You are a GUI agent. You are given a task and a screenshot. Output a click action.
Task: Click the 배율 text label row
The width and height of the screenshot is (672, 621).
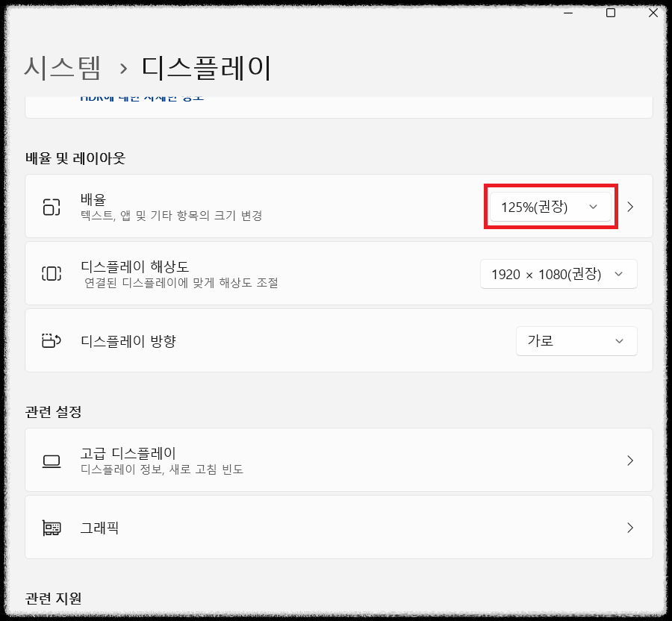click(95, 199)
